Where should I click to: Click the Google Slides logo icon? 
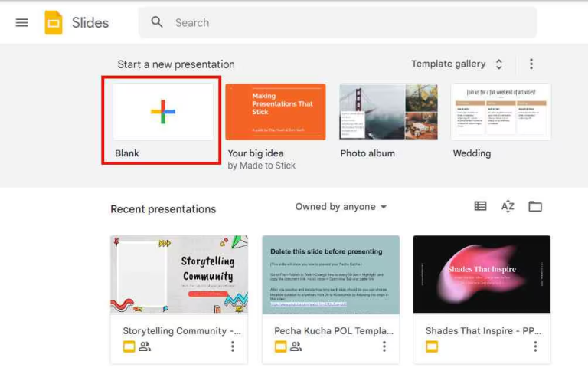(x=54, y=22)
